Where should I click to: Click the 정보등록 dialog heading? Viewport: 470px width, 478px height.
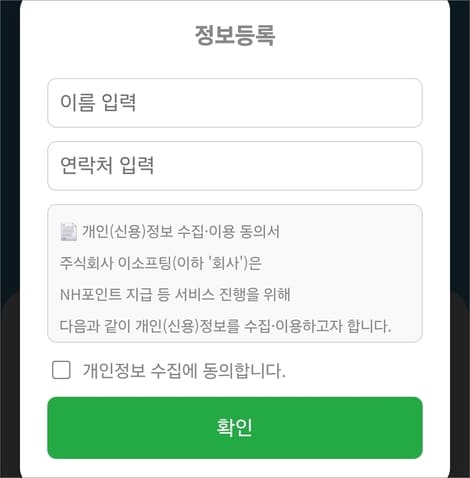[235, 35]
